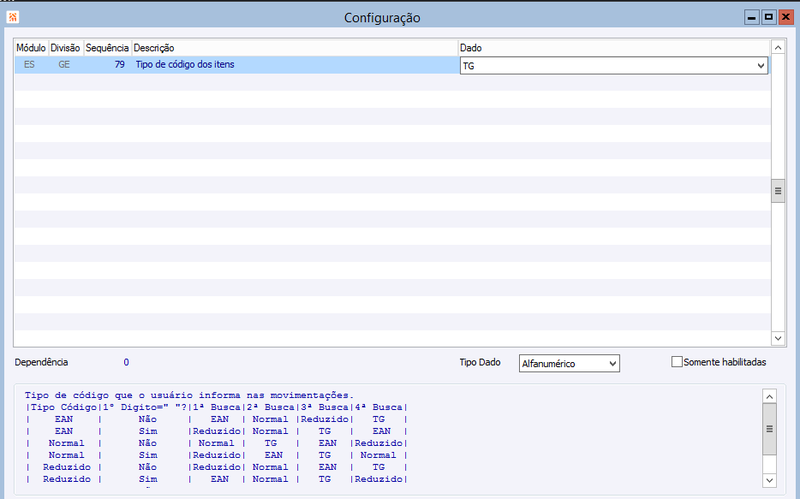Select the row Tipo de código dos itens
800x499 pixels.
click(294, 65)
